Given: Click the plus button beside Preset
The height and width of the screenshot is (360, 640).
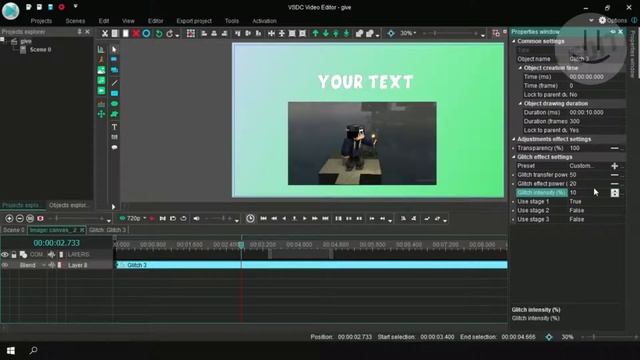Looking at the screenshot, I should (x=615, y=166).
